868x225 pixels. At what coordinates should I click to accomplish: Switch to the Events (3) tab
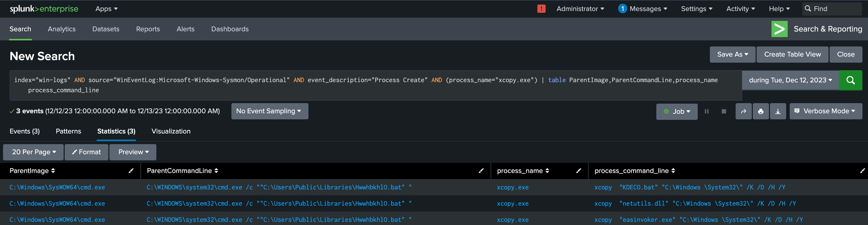click(x=25, y=131)
